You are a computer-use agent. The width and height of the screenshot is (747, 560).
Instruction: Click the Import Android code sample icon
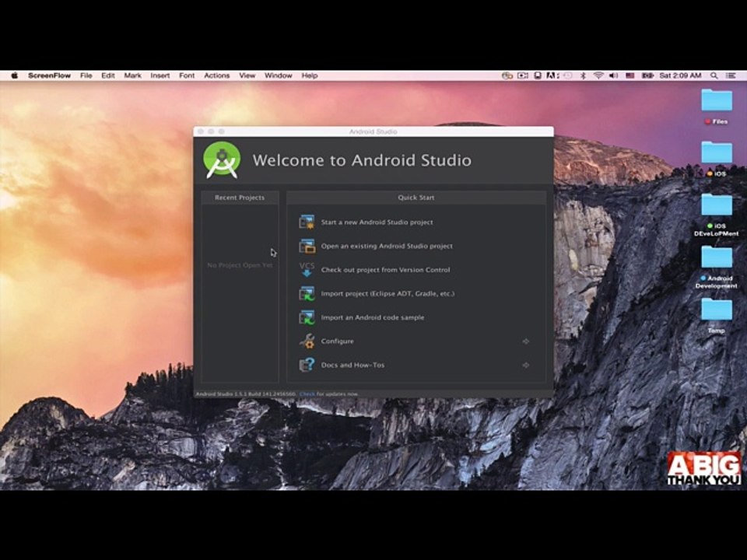307,317
